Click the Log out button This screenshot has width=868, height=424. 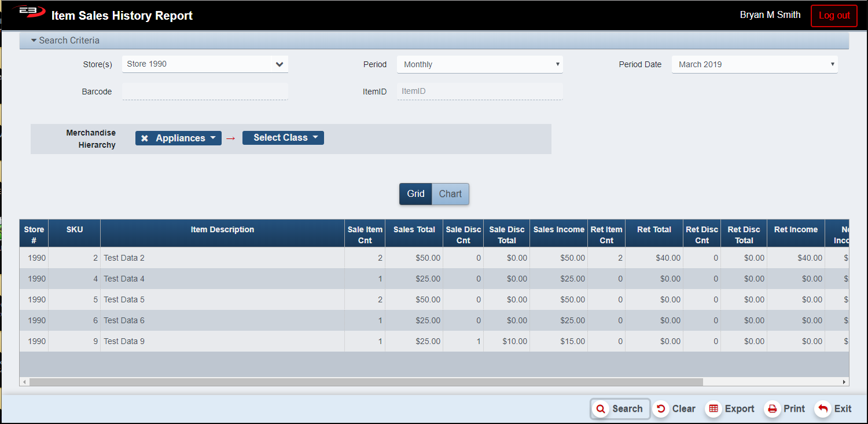click(x=834, y=16)
